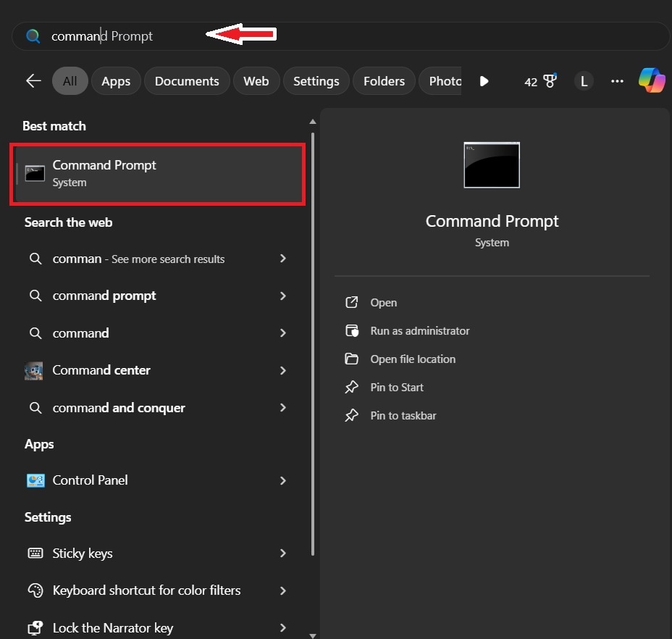The image size is (672, 639).
Task: Click the more options ellipsis icon
Action: click(x=617, y=81)
